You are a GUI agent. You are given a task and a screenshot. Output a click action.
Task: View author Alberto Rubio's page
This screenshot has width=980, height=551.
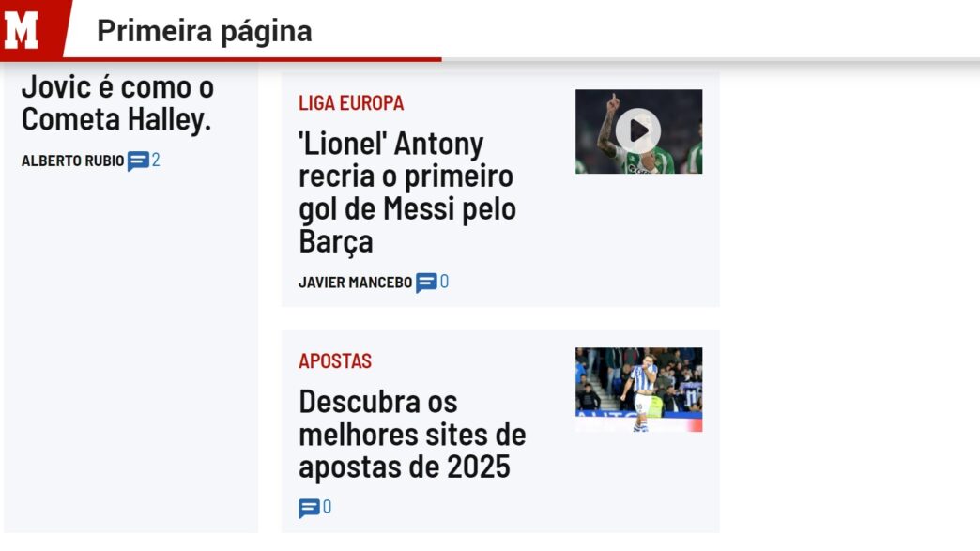click(x=72, y=161)
